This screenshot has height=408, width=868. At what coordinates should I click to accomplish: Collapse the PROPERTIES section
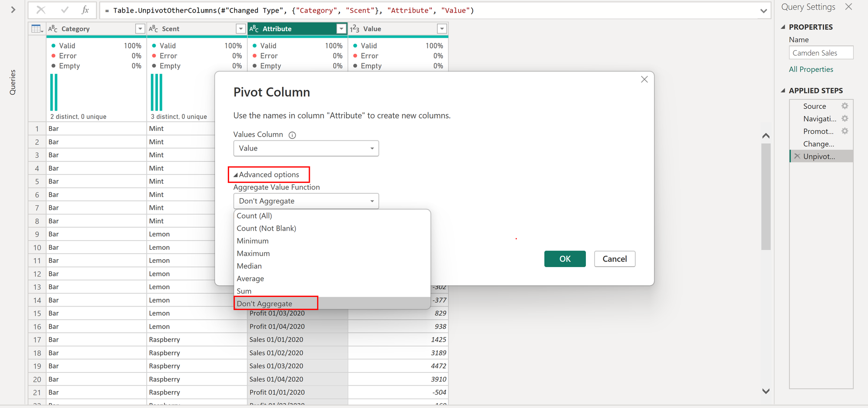coord(783,27)
